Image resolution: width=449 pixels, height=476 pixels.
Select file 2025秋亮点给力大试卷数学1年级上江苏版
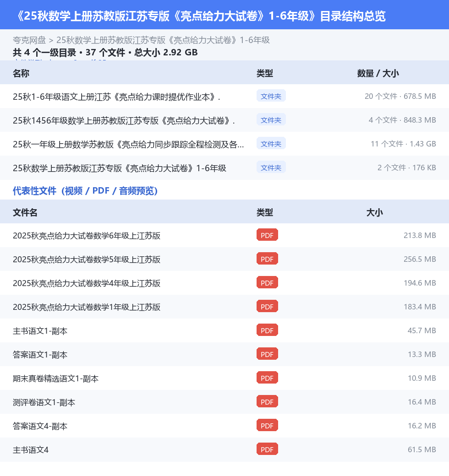[87, 307]
